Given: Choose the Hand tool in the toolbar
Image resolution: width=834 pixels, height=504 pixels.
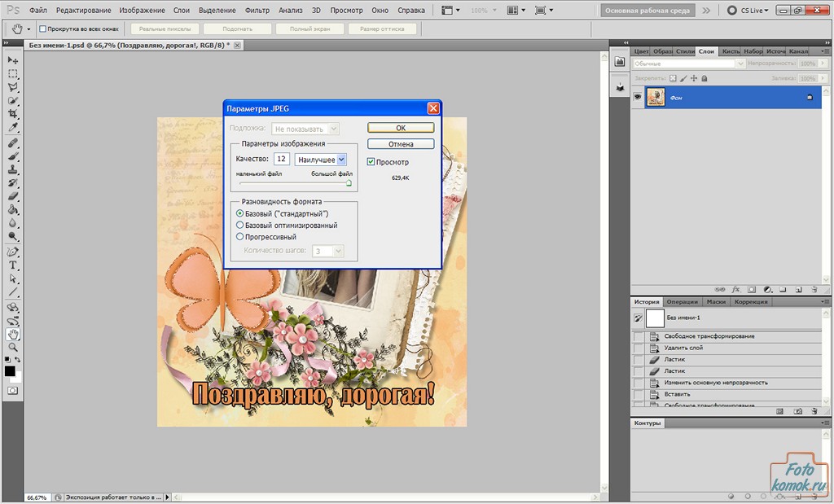Looking at the screenshot, I should [13, 334].
